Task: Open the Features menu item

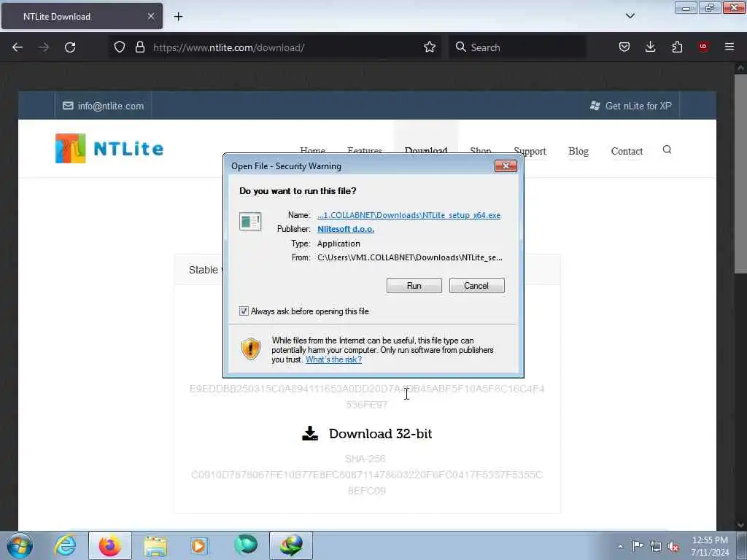Action: coord(365,151)
